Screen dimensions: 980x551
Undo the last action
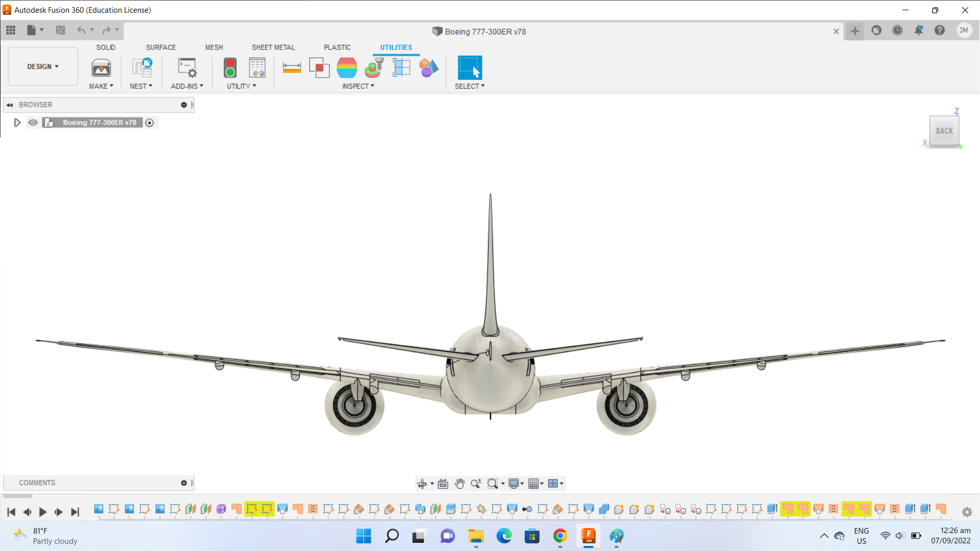pyautogui.click(x=81, y=30)
